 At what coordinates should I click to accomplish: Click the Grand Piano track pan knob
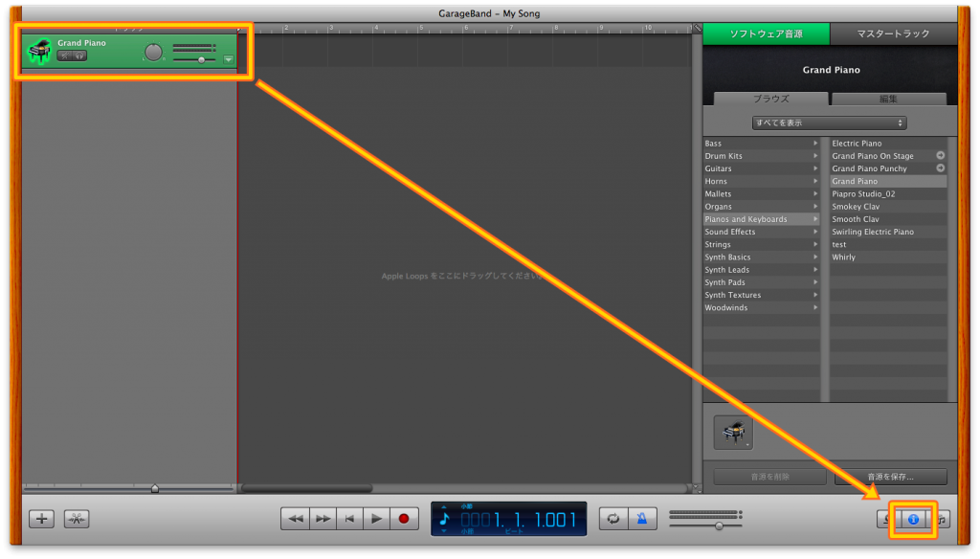pos(153,52)
